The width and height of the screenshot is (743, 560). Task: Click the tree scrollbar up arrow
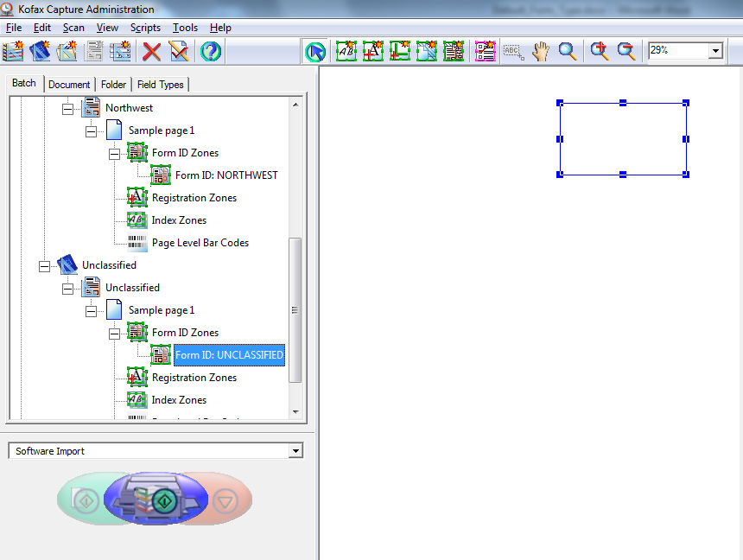click(295, 105)
